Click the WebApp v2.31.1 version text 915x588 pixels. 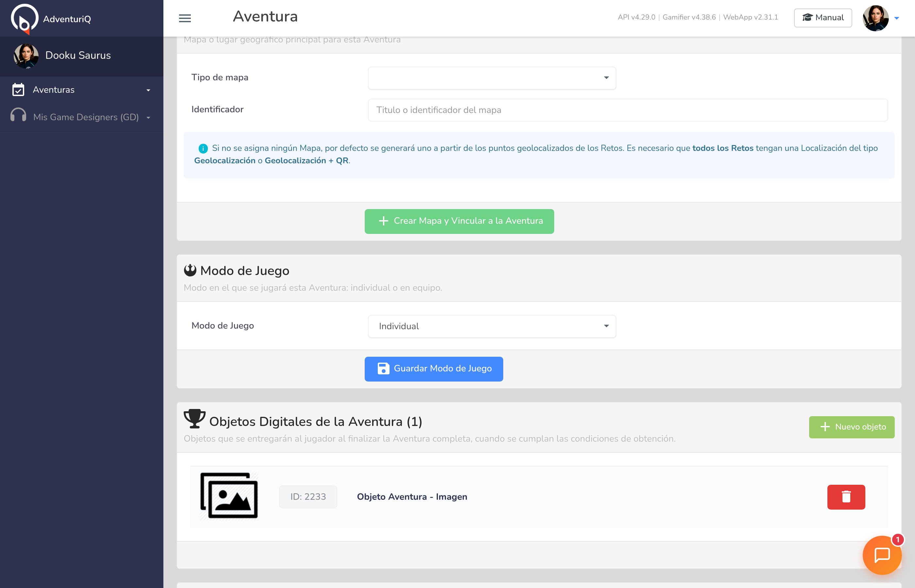tap(750, 17)
